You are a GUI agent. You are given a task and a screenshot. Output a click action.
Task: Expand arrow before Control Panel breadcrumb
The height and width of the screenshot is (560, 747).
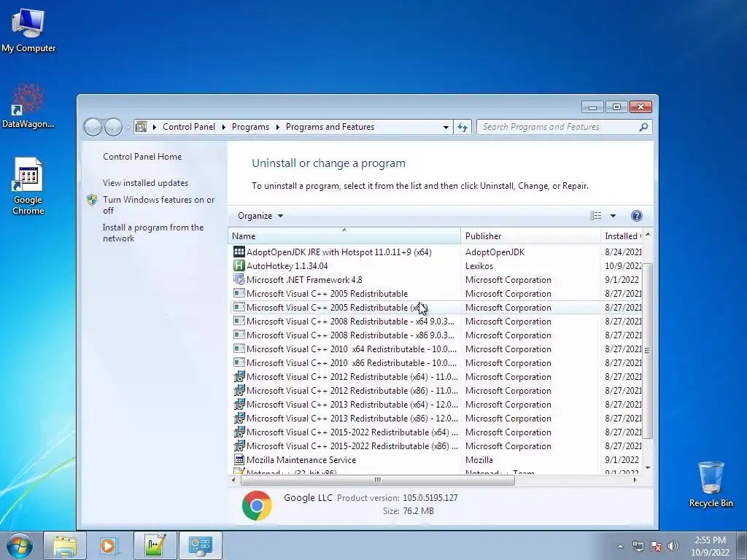pos(155,127)
